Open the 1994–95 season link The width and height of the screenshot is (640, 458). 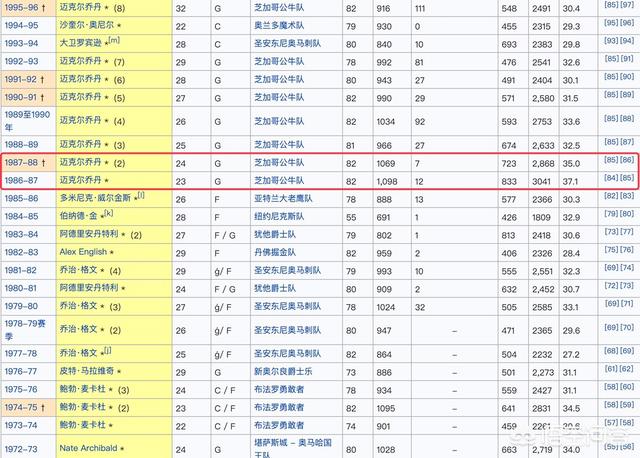(21, 25)
